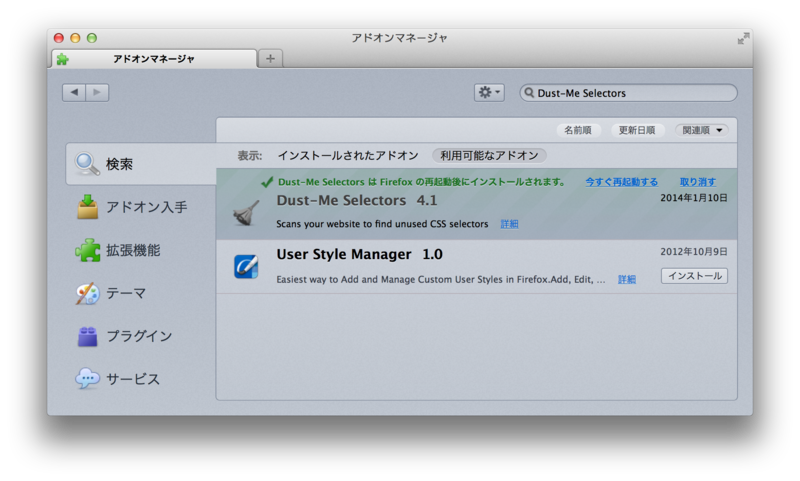This screenshot has height=481, width=800.
Task: Sort results by 関連順
Action: pyautogui.click(x=702, y=130)
